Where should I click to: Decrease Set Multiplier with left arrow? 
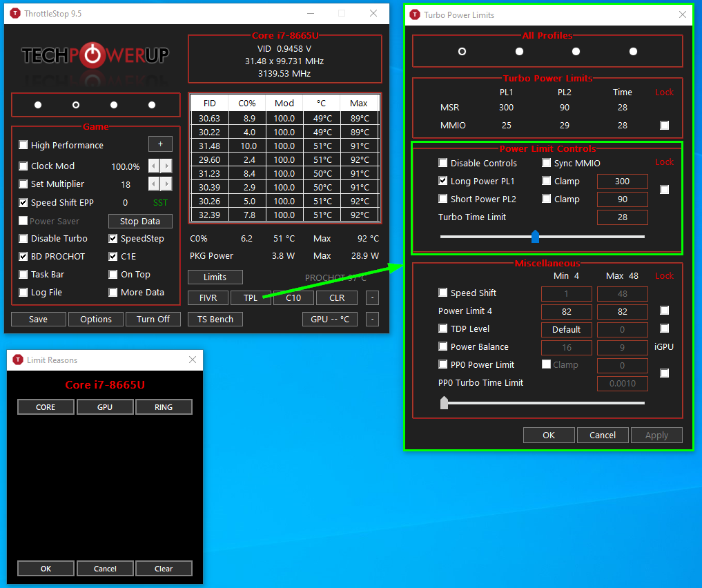tap(154, 184)
